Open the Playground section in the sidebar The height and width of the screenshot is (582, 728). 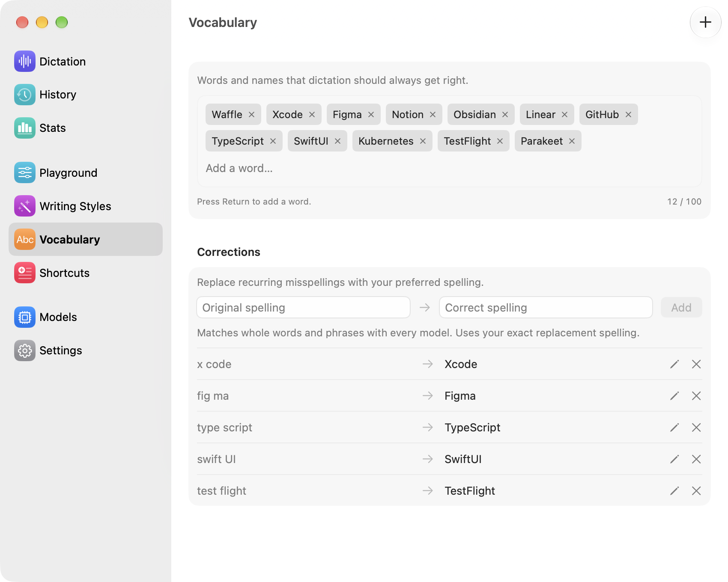click(86, 172)
